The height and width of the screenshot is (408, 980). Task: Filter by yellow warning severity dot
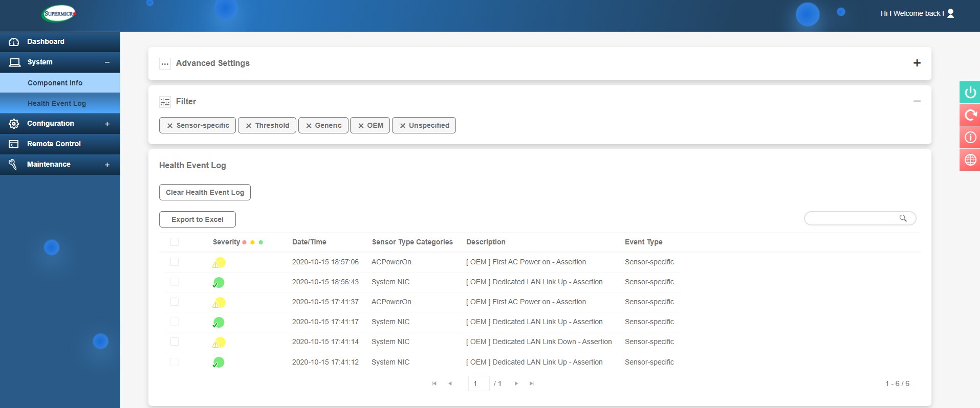(x=253, y=242)
